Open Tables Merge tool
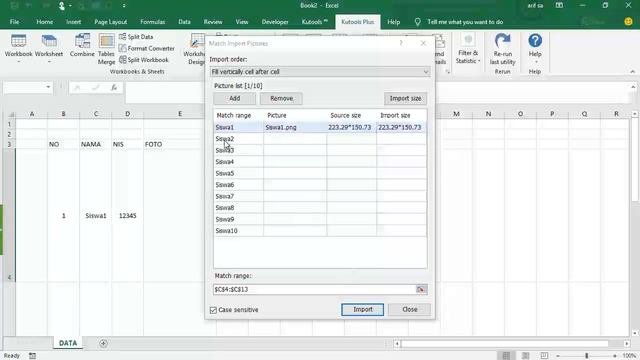Viewport: 640px width, 360px height. pos(106,49)
